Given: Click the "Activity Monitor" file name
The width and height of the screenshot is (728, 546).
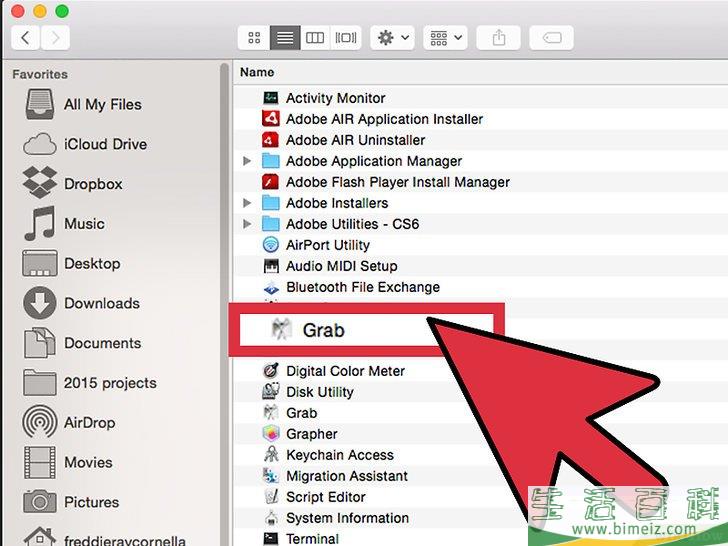Looking at the screenshot, I should (x=336, y=98).
